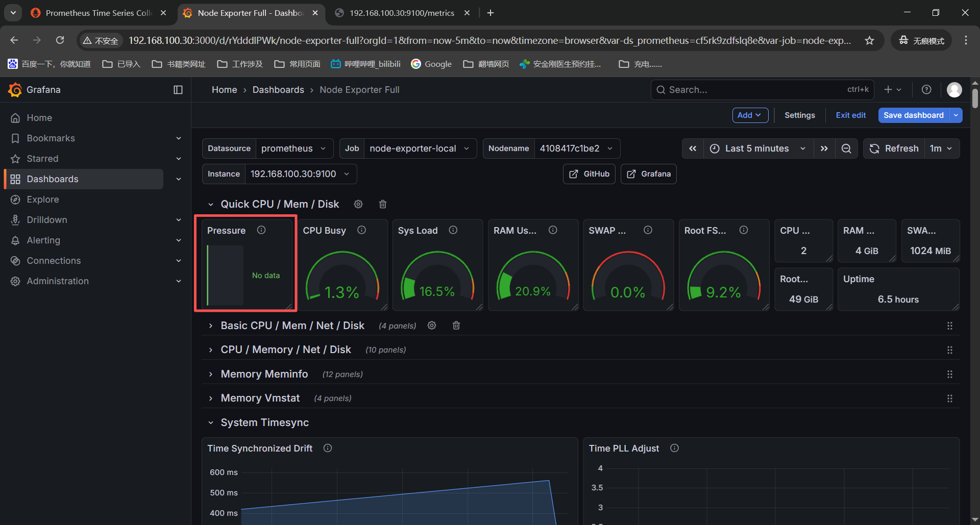Expand Memory Vmstat row
980x525 pixels.
tap(211, 398)
